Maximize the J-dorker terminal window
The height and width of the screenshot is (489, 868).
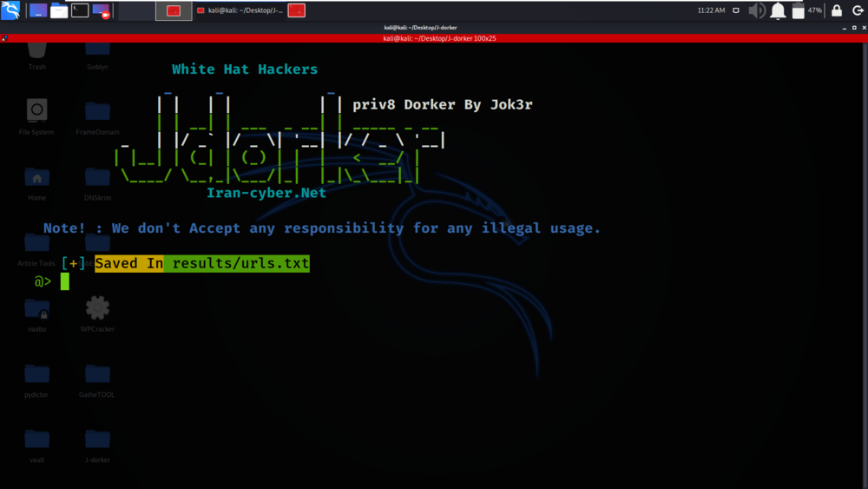[x=854, y=28]
